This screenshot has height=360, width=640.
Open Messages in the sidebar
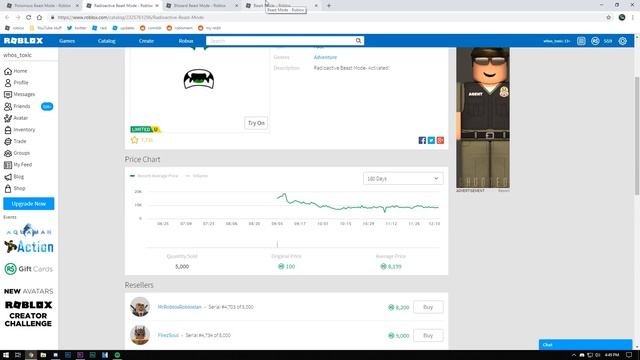20,94
